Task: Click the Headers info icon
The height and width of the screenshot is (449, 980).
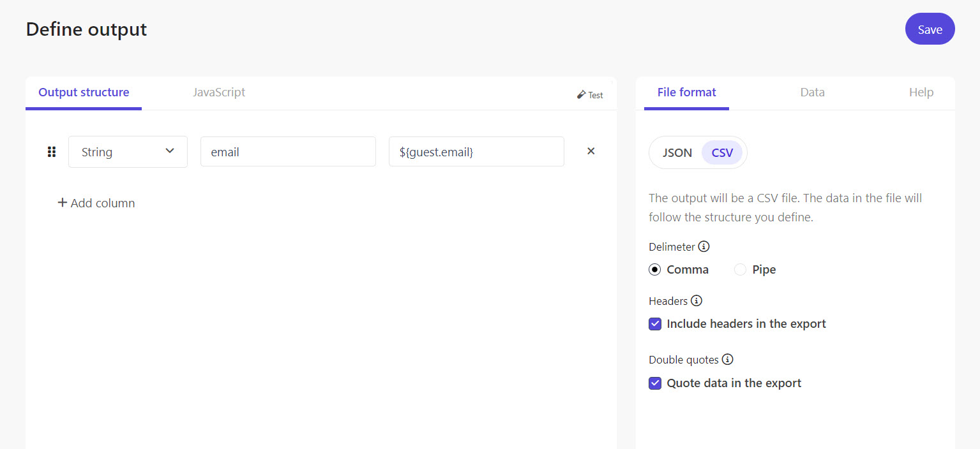Action: (697, 300)
